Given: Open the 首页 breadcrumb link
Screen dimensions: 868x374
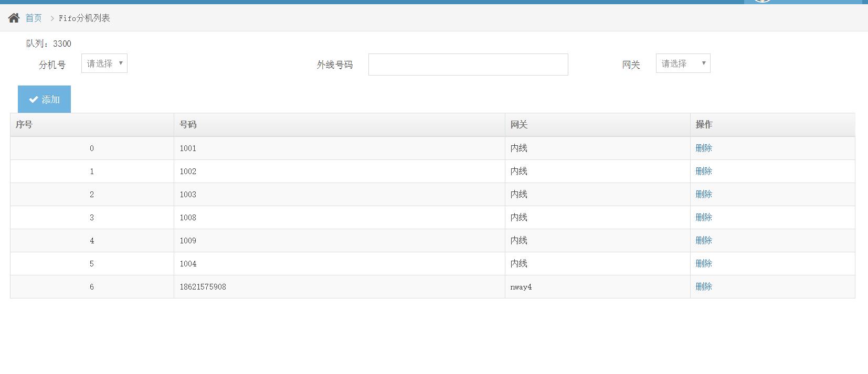Looking at the screenshot, I should pyautogui.click(x=34, y=18).
